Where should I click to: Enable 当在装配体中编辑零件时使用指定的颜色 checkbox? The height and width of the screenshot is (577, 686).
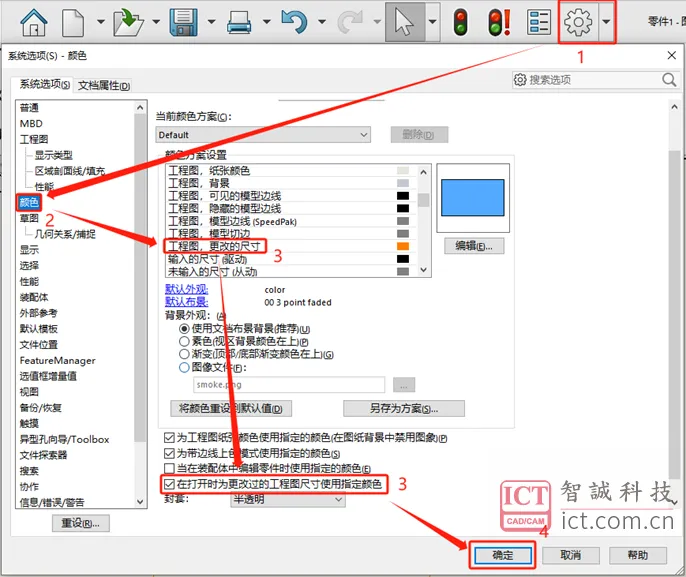click(169, 469)
